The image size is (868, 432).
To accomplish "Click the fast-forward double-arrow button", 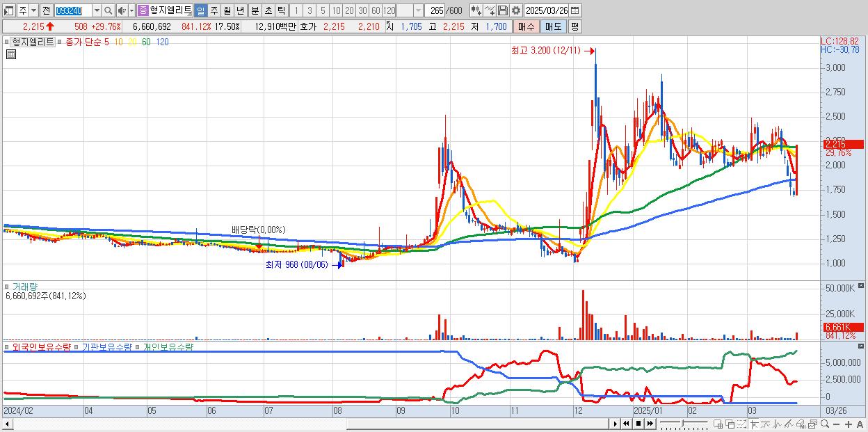I will (x=650, y=424).
